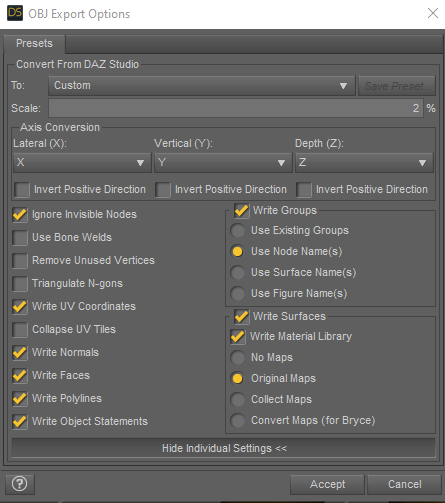The width and height of the screenshot is (445, 503).
Task: Select the Collect Maps radio option
Action: click(237, 399)
